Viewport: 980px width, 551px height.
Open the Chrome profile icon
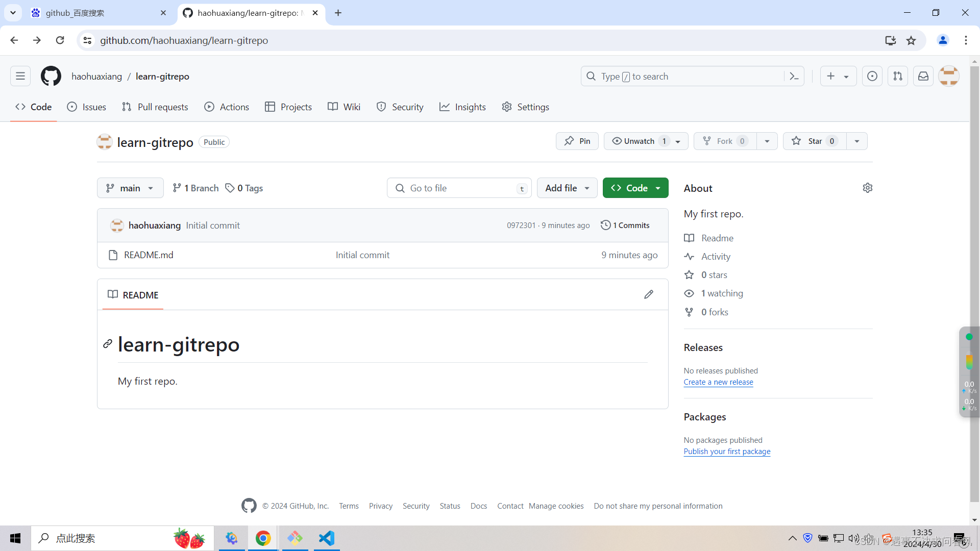[943, 40]
